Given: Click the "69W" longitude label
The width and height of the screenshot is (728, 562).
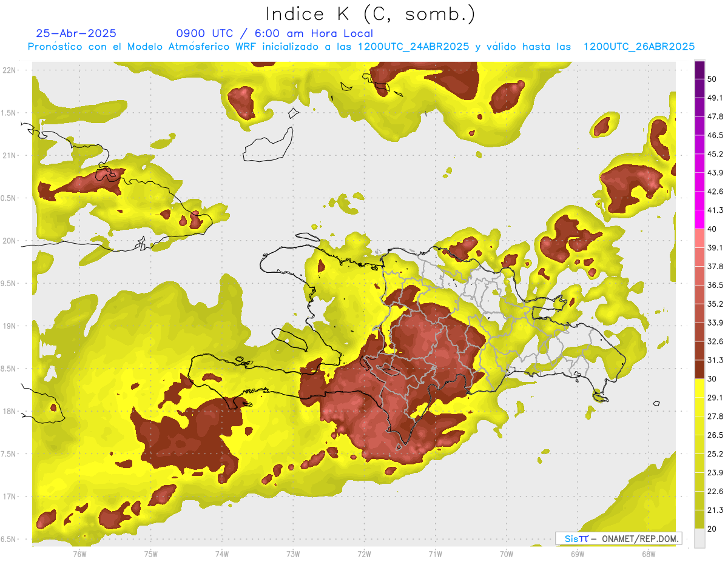Looking at the screenshot, I should [x=578, y=554].
